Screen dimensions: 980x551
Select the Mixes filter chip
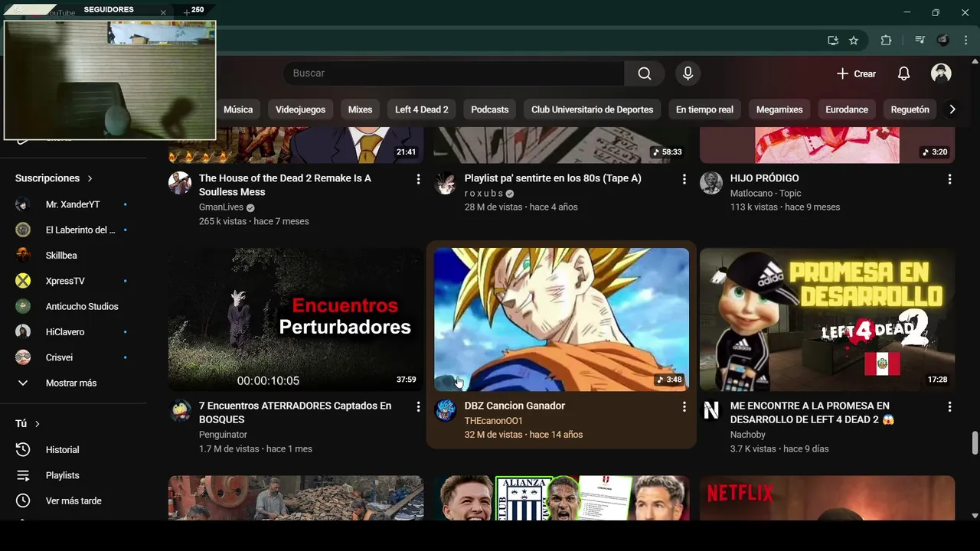(x=360, y=109)
